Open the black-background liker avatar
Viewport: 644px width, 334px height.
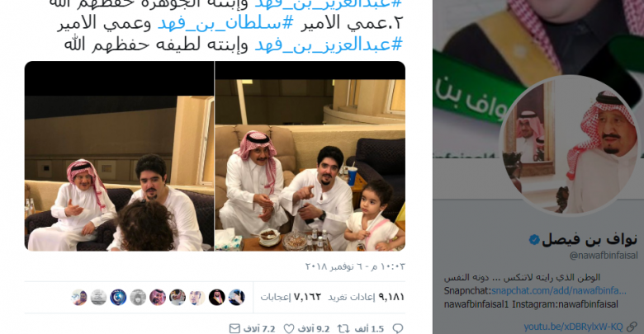217,297
